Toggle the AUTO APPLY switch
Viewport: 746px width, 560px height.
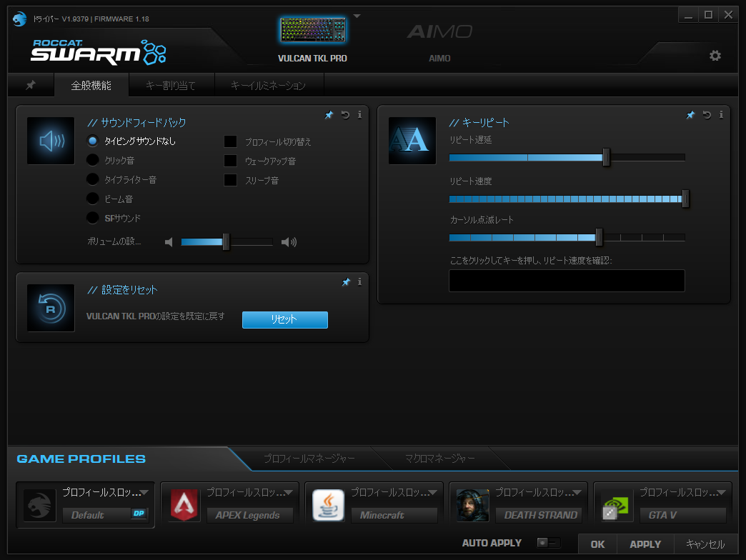pos(548,542)
